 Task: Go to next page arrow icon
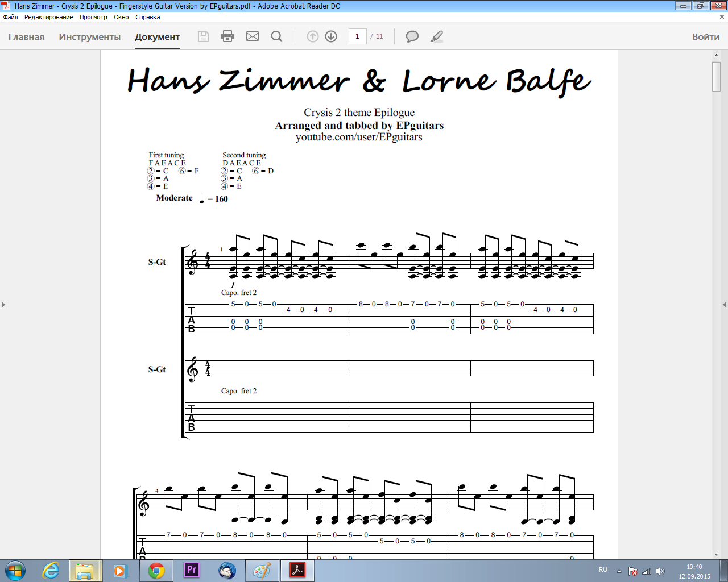click(331, 36)
